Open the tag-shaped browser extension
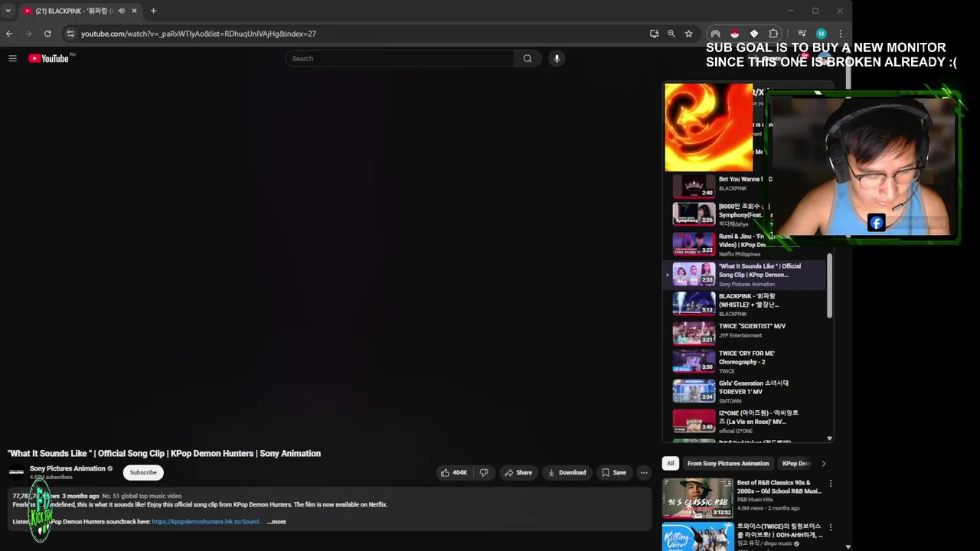 point(753,34)
